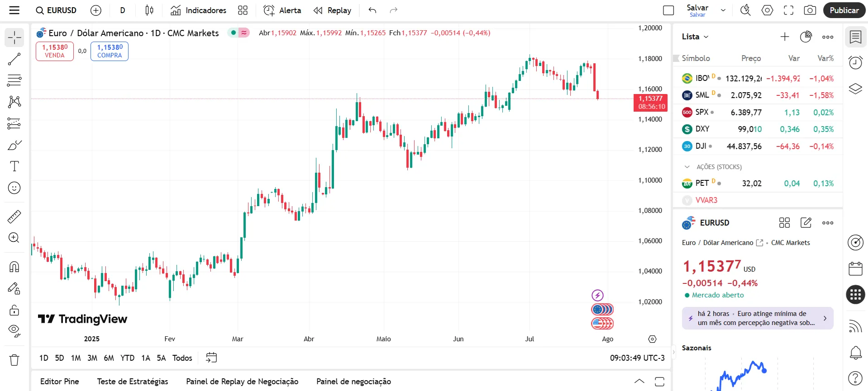Select the YTD date range
Screen dimensions: 868x391
pyautogui.click(x=127, y=358)
